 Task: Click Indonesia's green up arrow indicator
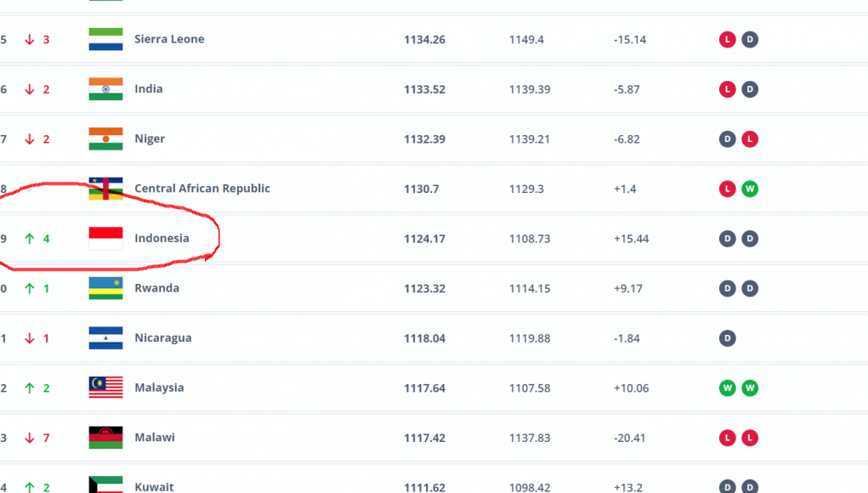coord(29,239)
